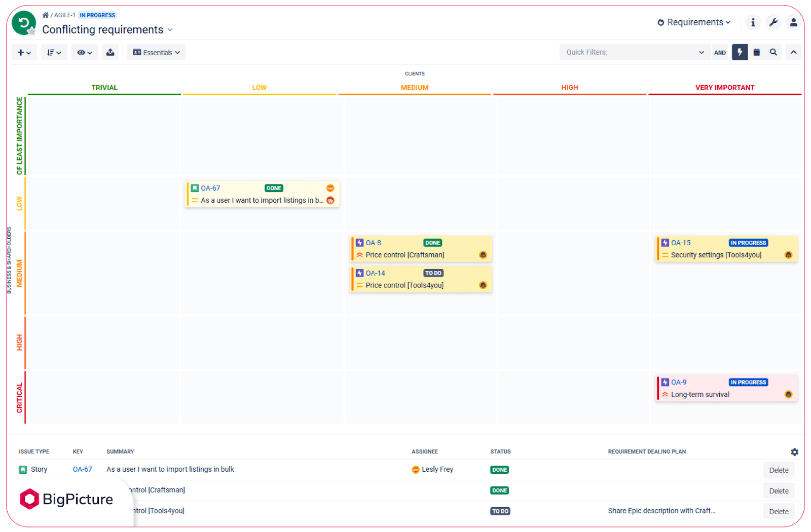Toggle the lightning bolt filter button
The height and width of the screenshot is (532, 811).
pyautogui.click(x=740, y=52)
